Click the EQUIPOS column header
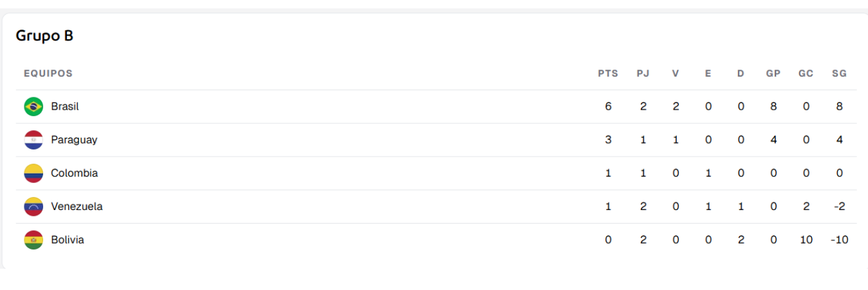868x290 pixels. 48,73
